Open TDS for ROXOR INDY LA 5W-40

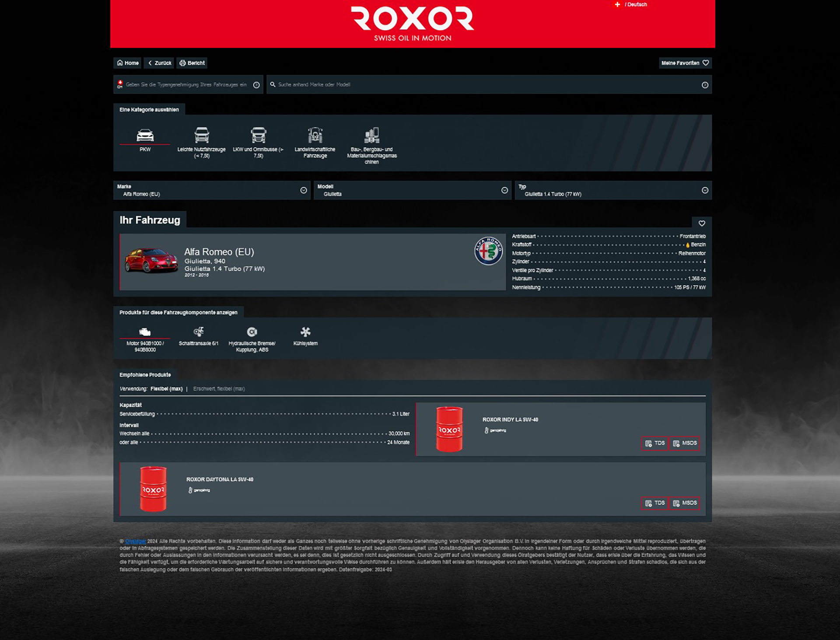tap(655, 443)
